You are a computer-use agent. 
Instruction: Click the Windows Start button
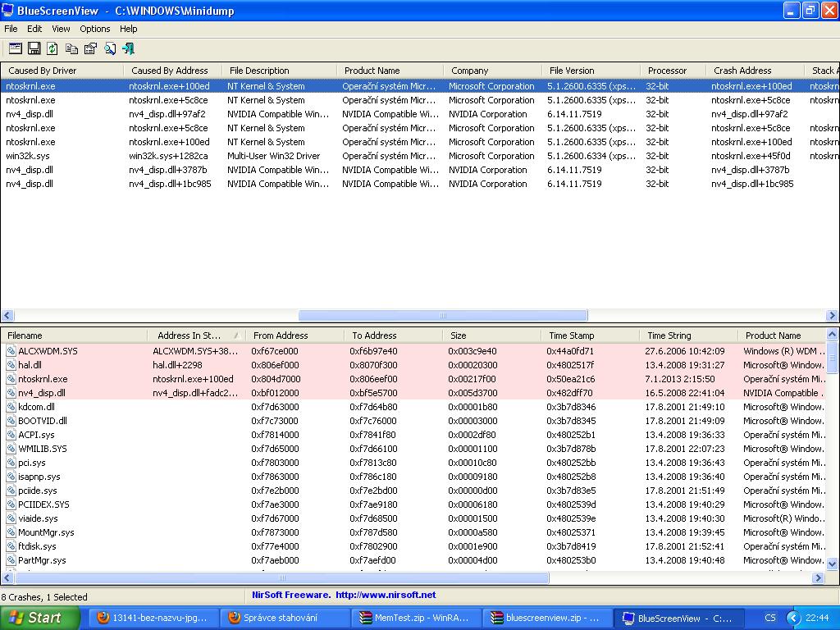click(x=39, y=618)
